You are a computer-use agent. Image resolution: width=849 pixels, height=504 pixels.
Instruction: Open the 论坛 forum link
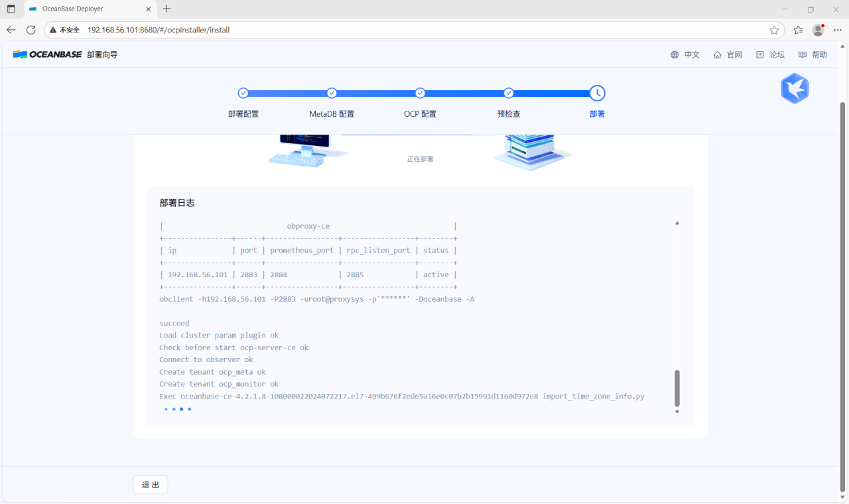click(x=770, y=55)
